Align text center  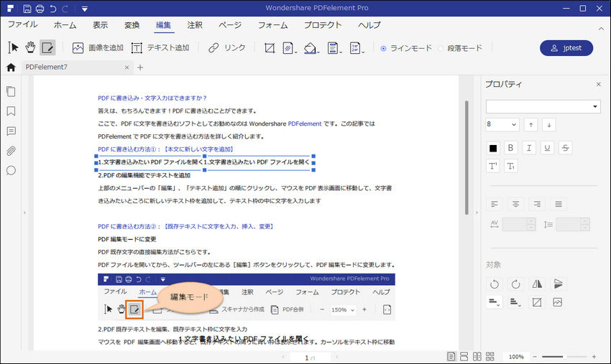coord(516,204)
